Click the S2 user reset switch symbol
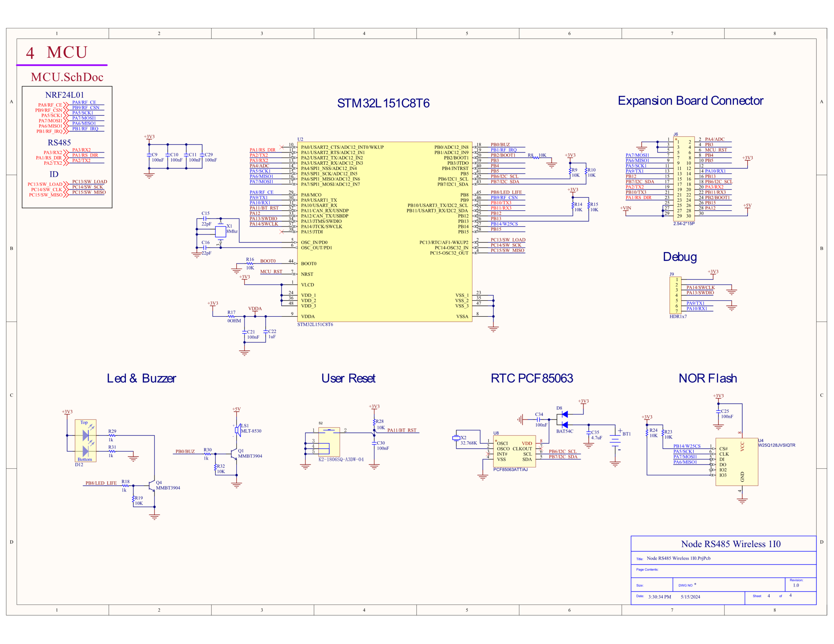 pyautogui.click(x=329, y=442)
